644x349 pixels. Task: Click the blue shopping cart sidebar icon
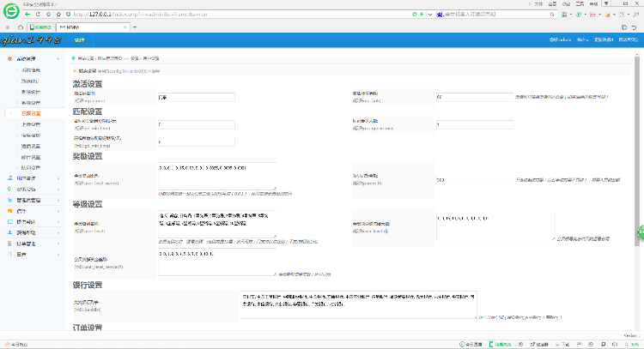coord(9,200)
